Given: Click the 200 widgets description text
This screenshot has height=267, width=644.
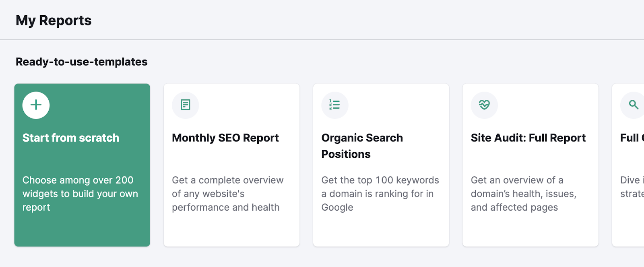Looking at the screenshot, I should [x=80, y=193].
